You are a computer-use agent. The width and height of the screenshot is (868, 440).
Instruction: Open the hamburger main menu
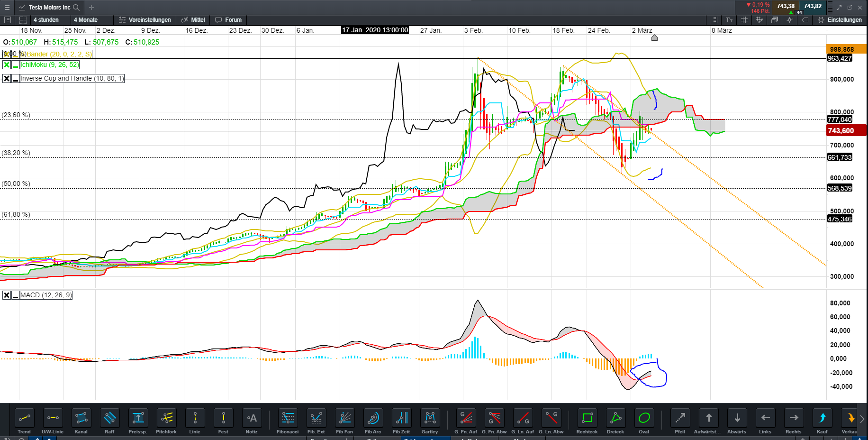7,7
